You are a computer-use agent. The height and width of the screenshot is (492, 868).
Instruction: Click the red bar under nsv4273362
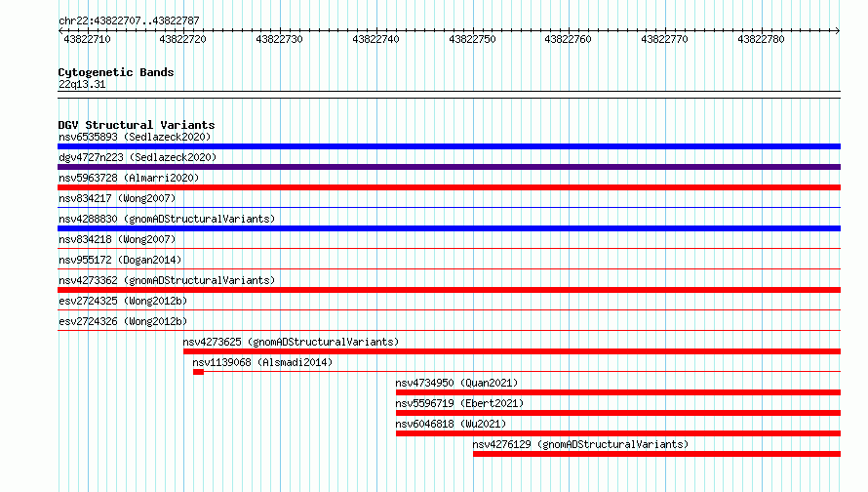click(x=449, y=290)
